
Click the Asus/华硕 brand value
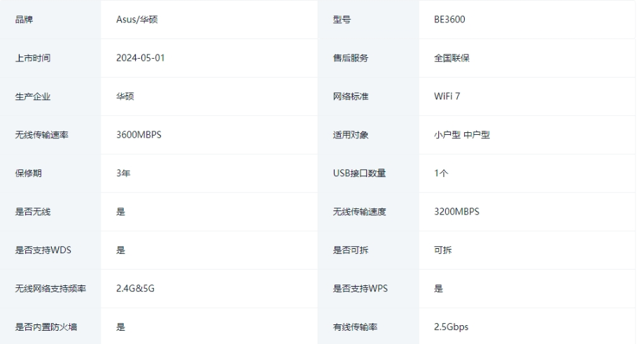[132, 20]
